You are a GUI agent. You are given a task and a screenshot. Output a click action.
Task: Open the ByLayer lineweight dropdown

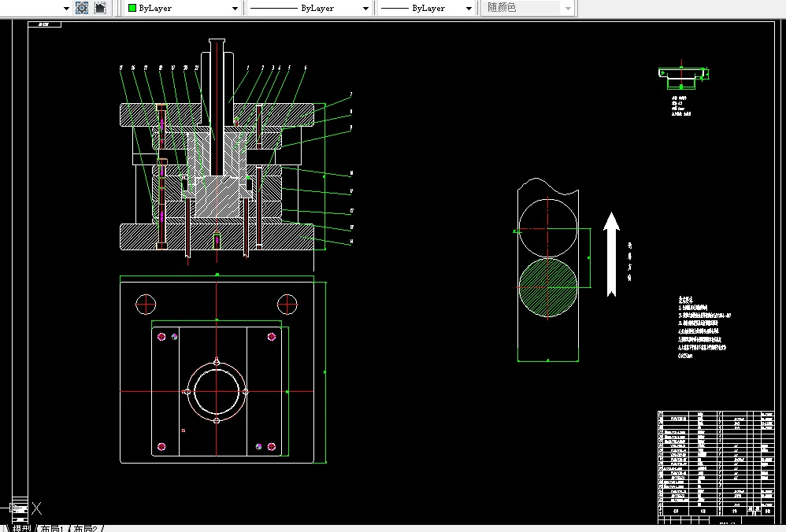coord(425,8)
